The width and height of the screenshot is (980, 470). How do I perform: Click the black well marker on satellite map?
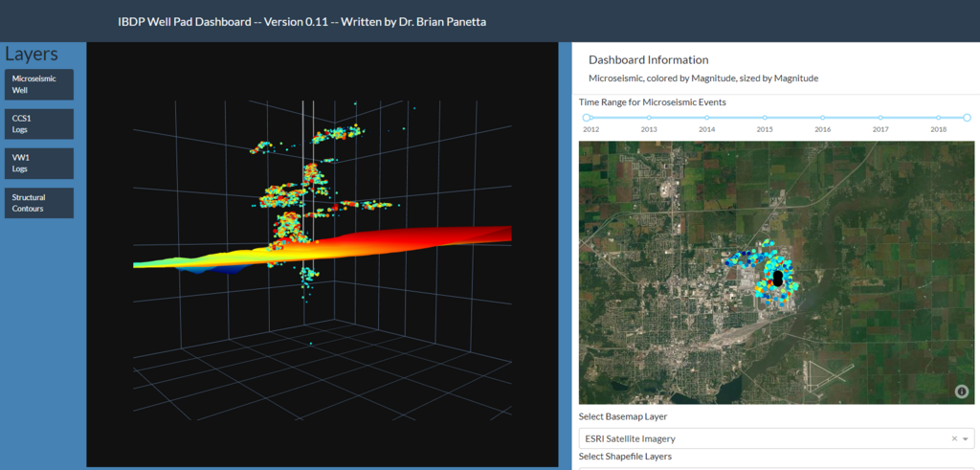tap(778, 279)
